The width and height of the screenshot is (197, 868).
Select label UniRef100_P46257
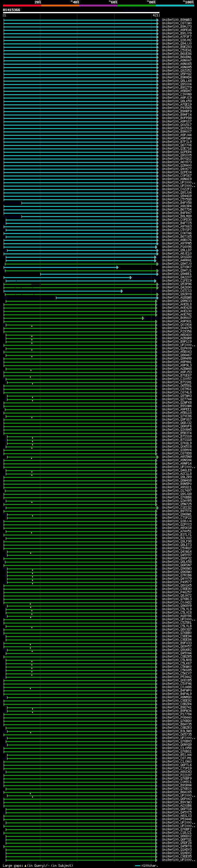coord(177,592)
